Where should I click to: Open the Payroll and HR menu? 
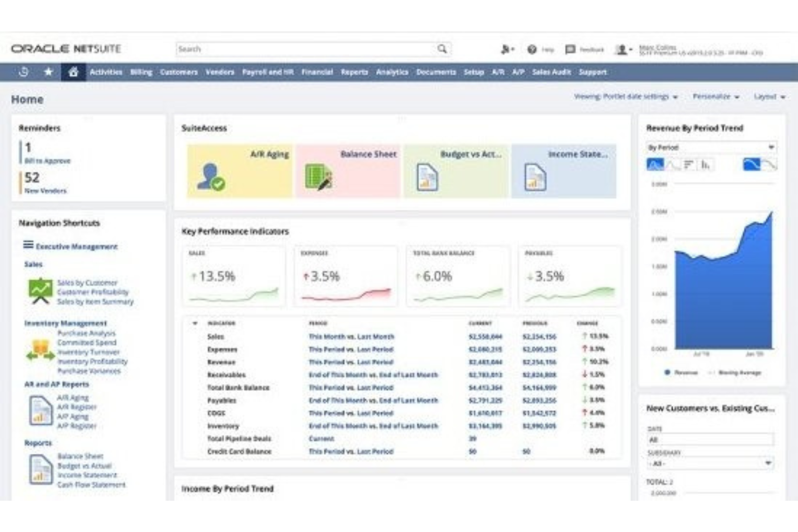point(267,72)
